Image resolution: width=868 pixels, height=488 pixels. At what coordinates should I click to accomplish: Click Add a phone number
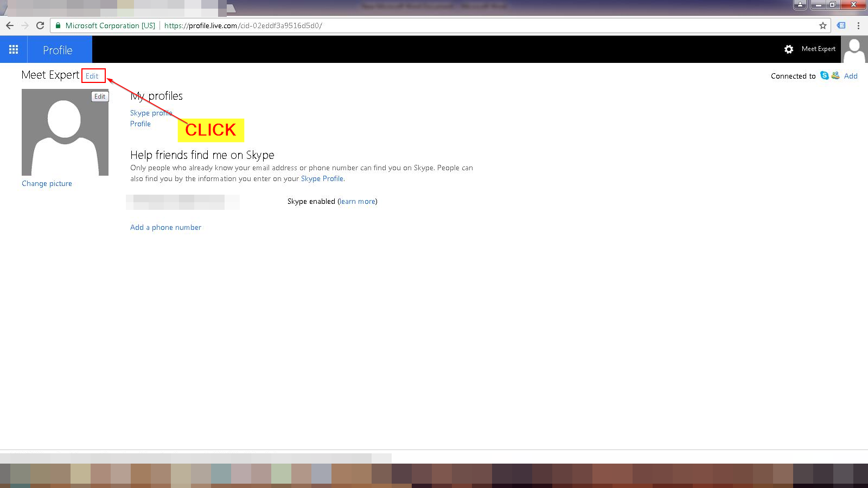point(165,227)
